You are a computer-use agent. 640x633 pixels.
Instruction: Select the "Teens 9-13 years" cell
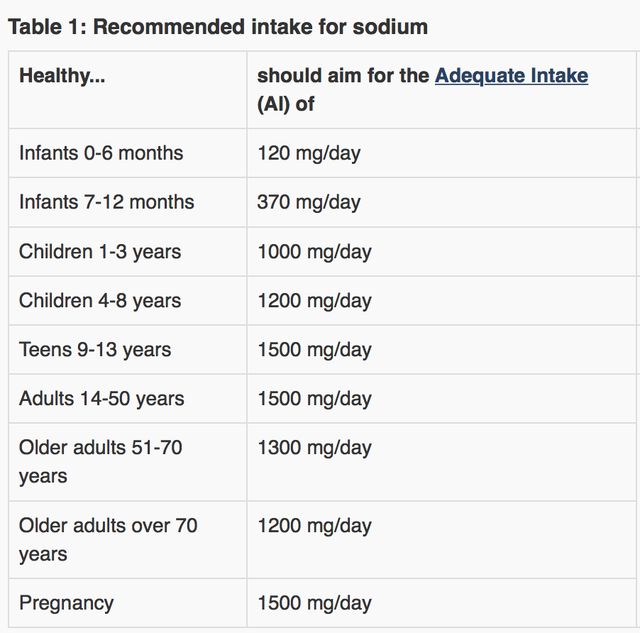[95, 349]
